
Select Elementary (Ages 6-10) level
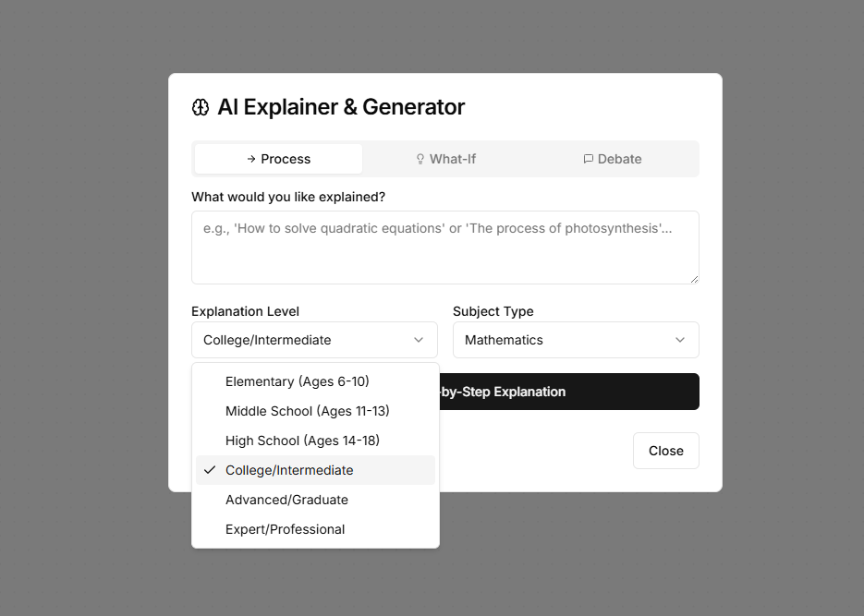point(297,381)
